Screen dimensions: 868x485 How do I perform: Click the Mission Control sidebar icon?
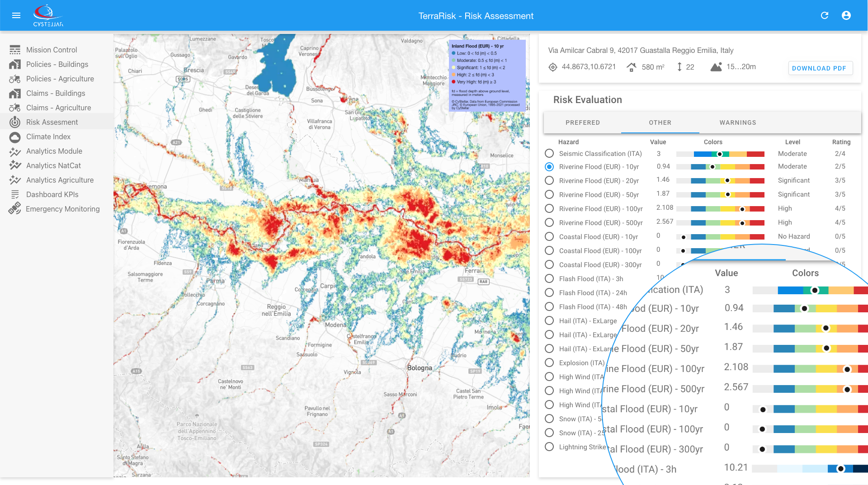click(x=15, y=50)
